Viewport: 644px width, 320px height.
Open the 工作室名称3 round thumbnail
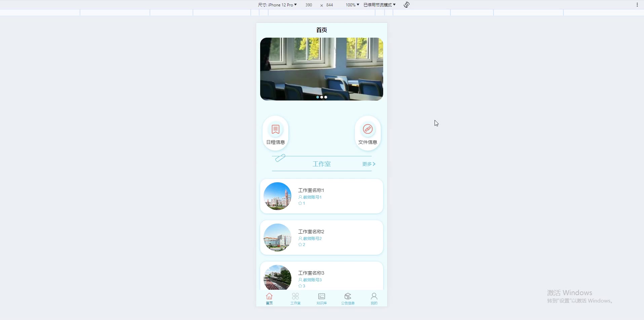click(277, 278)
